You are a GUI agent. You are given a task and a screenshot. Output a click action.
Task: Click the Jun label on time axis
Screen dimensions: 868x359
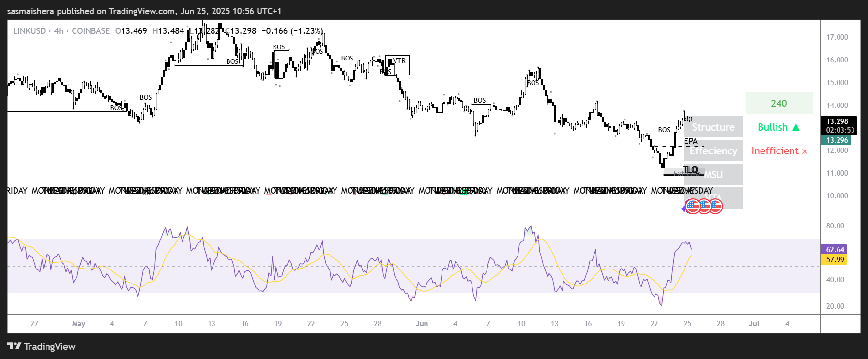(422, 324)
